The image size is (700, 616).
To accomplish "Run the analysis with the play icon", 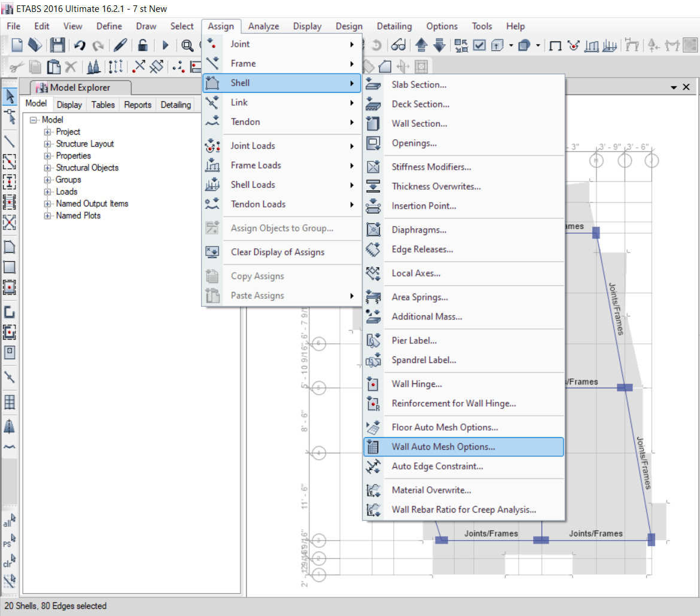I will [166, 45].
